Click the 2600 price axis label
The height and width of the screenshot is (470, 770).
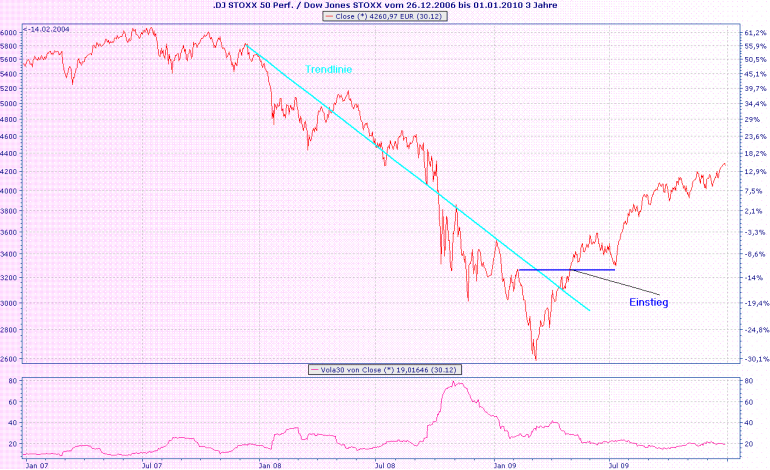coord(8,359)
